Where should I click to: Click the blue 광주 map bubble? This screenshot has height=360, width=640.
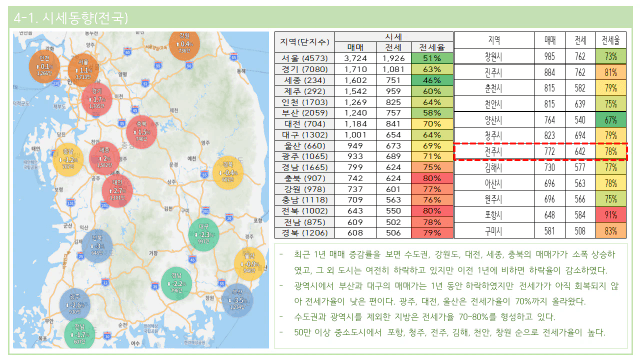point(75,304)
